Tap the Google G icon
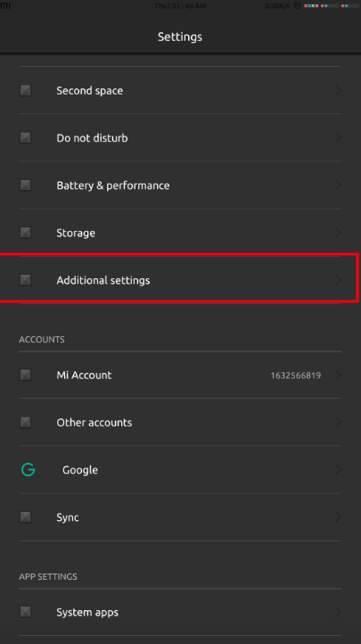Image resolution: width=361 pixels, height=644 pixels. pyautogui.click(x=28, y=469)
